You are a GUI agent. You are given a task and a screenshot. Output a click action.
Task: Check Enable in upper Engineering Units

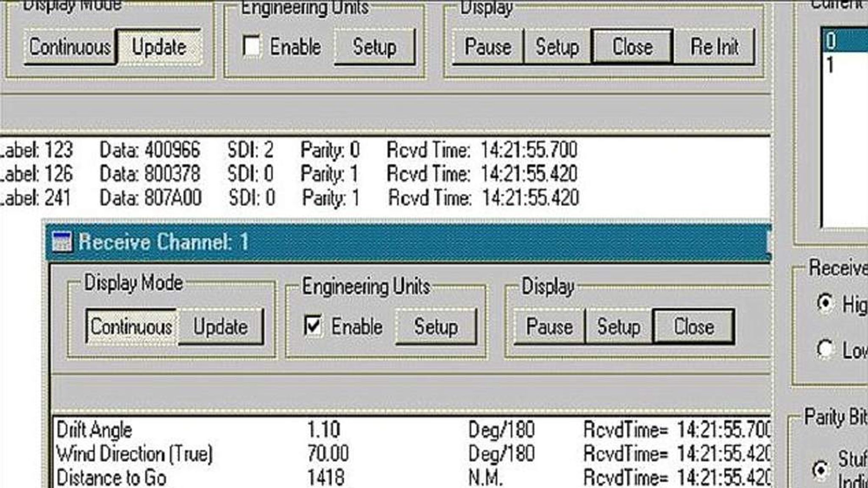[x=251, y=46]
